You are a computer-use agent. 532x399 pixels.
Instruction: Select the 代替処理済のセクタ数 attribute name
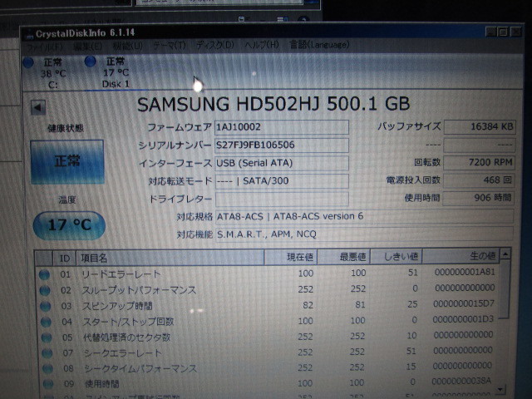coord(127,337)
